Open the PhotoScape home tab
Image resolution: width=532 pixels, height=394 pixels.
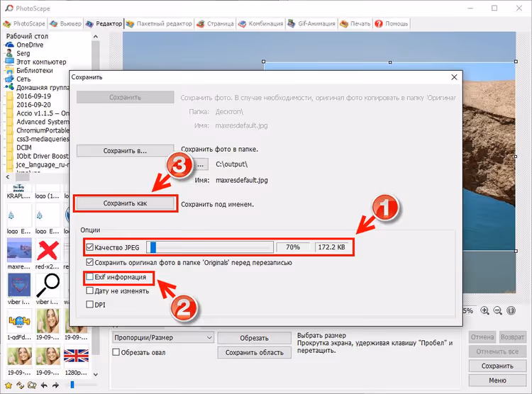coord(24,23)
